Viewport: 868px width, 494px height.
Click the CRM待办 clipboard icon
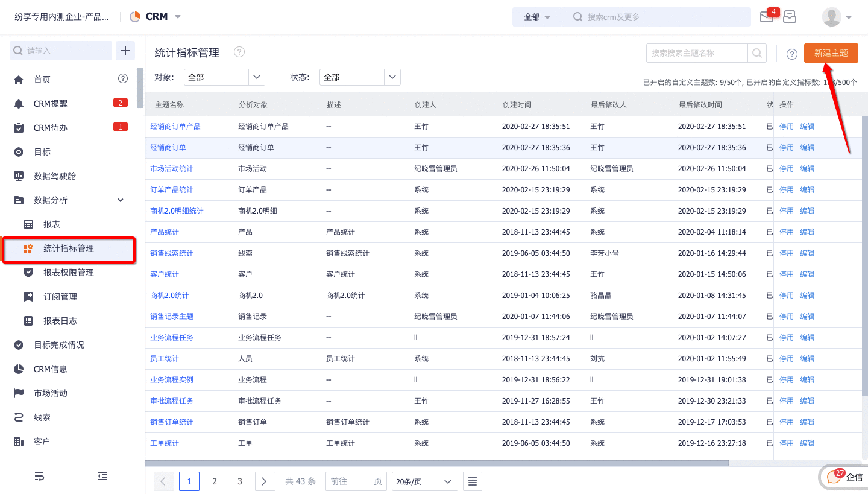pos(19,128)
